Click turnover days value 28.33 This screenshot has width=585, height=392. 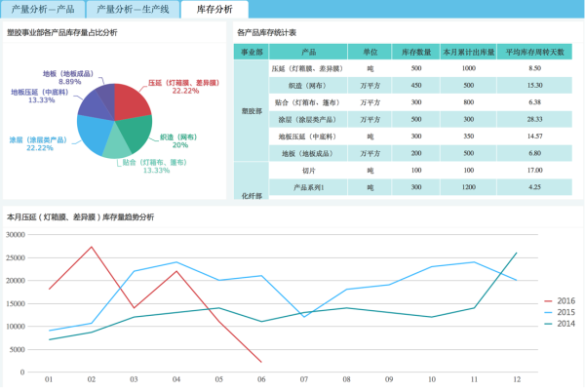[x=534, y=119]
